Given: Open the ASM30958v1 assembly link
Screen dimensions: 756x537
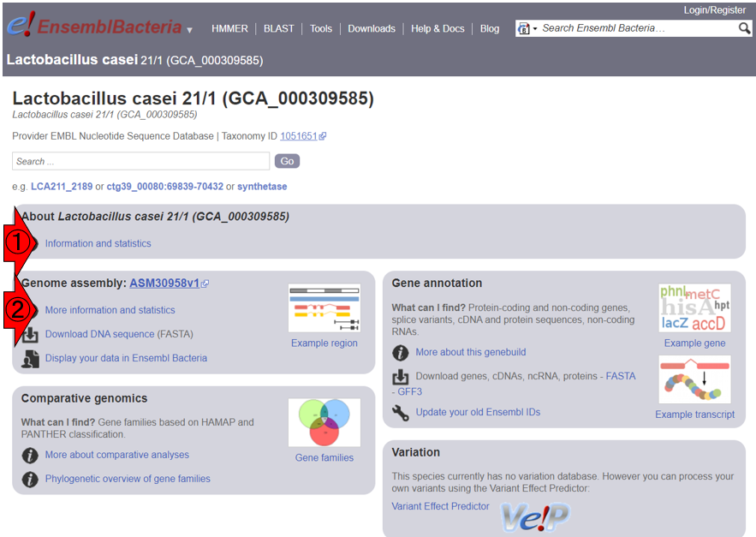Looking at the screenshot, I should 164,283.
